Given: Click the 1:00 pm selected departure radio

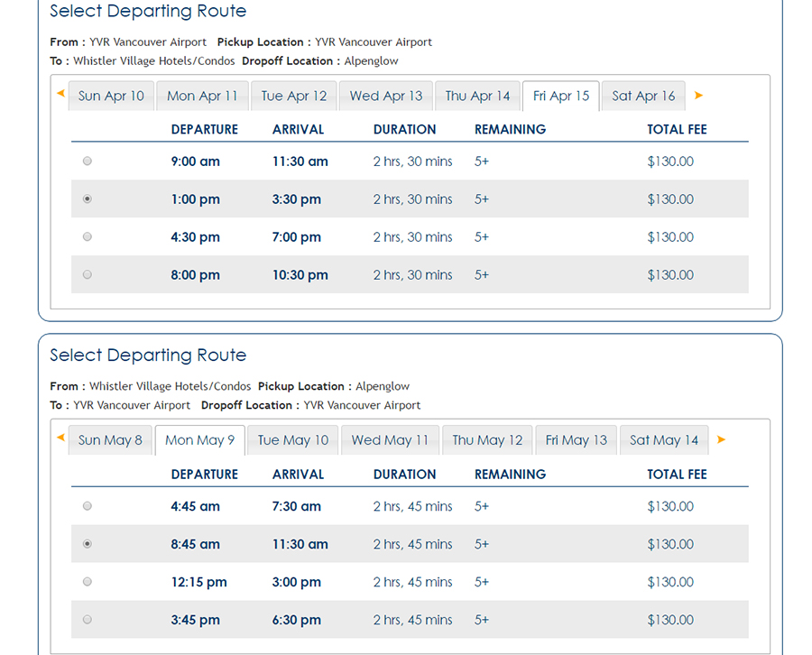Looking at the screenshot, I should tap(88, 199).
